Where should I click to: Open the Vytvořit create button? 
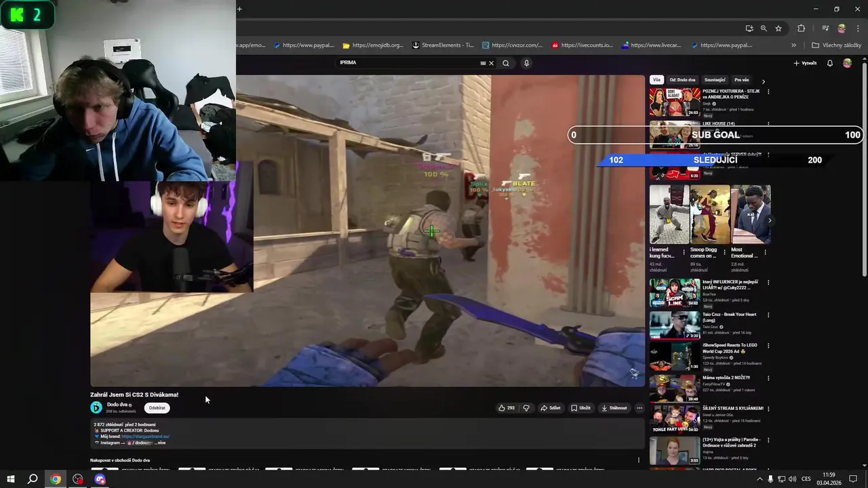[x=805, y=63]
